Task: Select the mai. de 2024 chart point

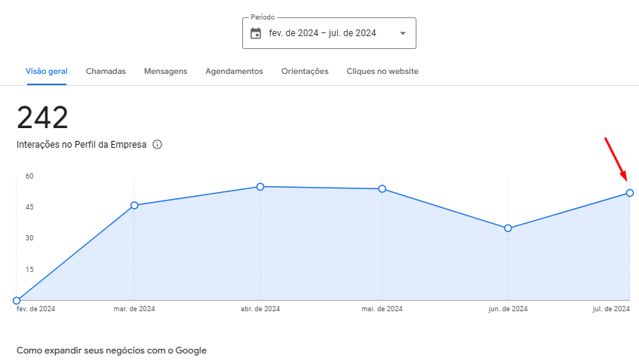Action: point(382,189)
